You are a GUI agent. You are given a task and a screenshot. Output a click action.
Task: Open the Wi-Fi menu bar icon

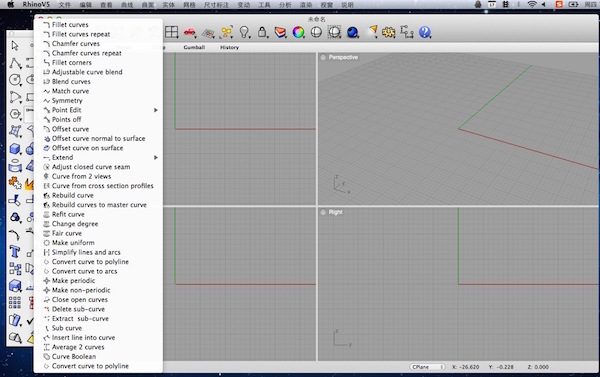point(532,5)
